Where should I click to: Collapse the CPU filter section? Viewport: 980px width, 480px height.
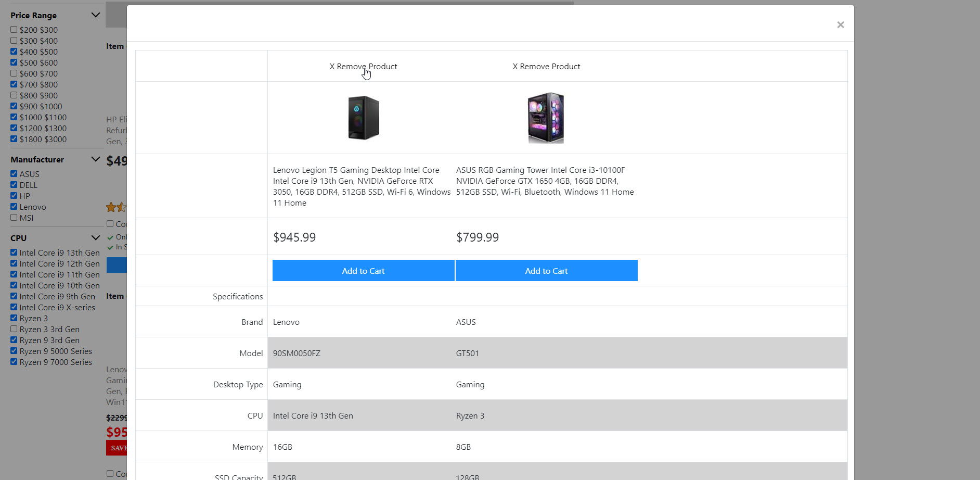tap(95, 238)
